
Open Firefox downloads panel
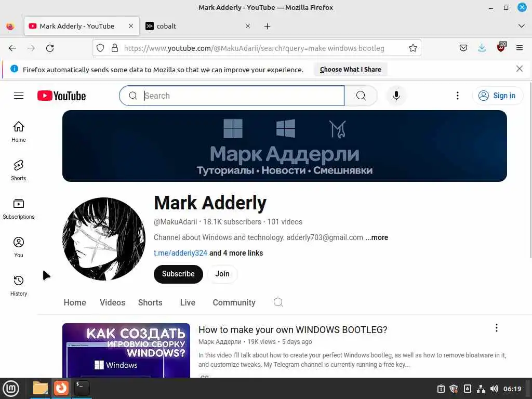tap(482, 48)
